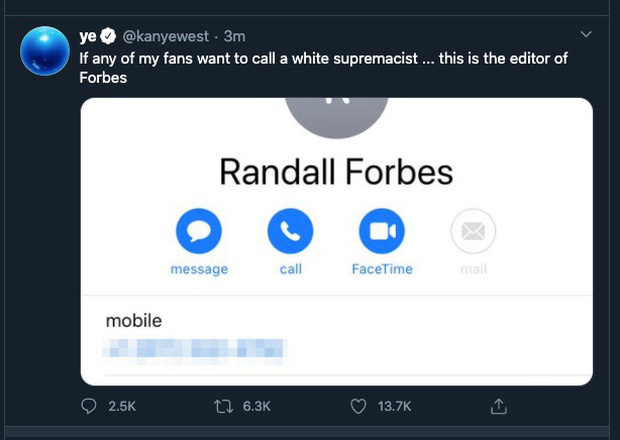Click the blurred mobile phone number

pyautogui.click(x=196, y=349)
